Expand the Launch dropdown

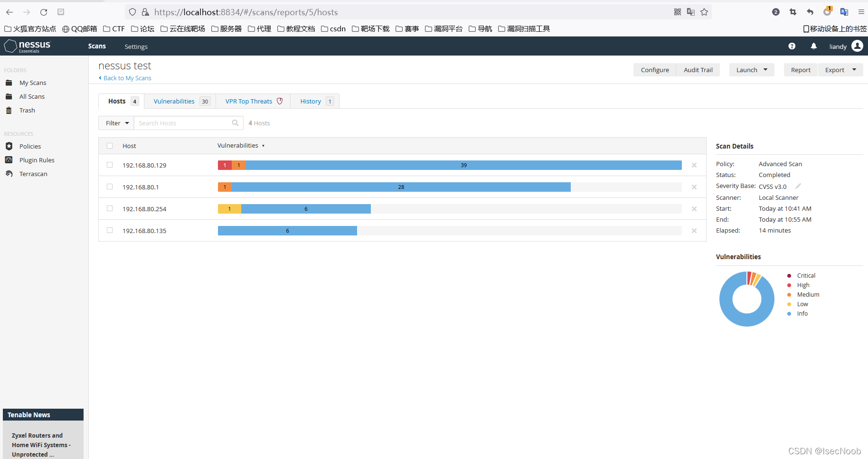(752, 70)
